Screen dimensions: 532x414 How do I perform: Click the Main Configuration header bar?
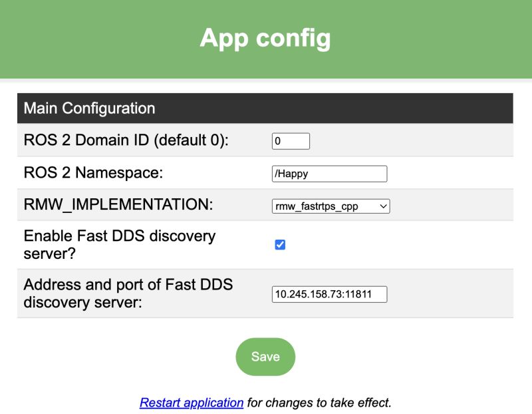pos(89,108)
